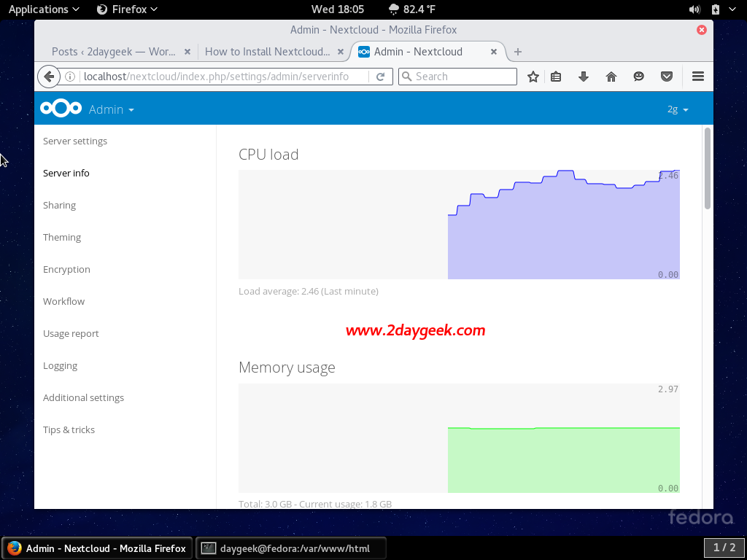Switch to Firefox window in taskbar
The height and width of the screenshot is (560, 747).
tap(97, 548)
